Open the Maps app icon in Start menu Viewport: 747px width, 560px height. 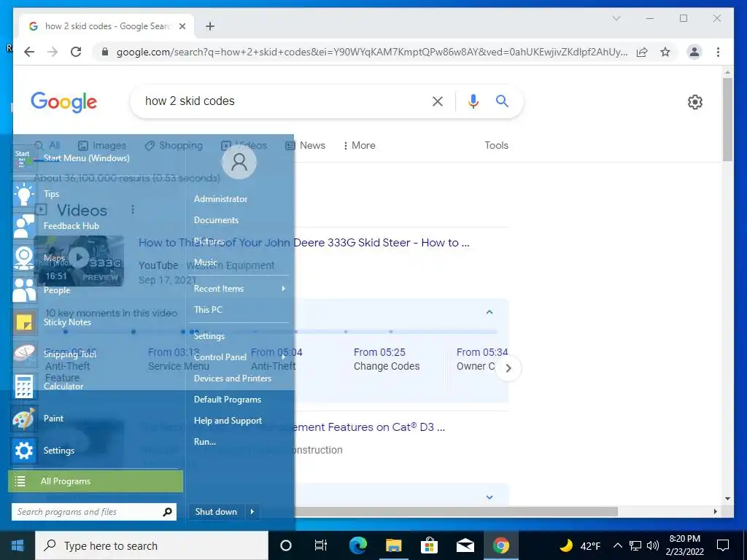[24, 258]
